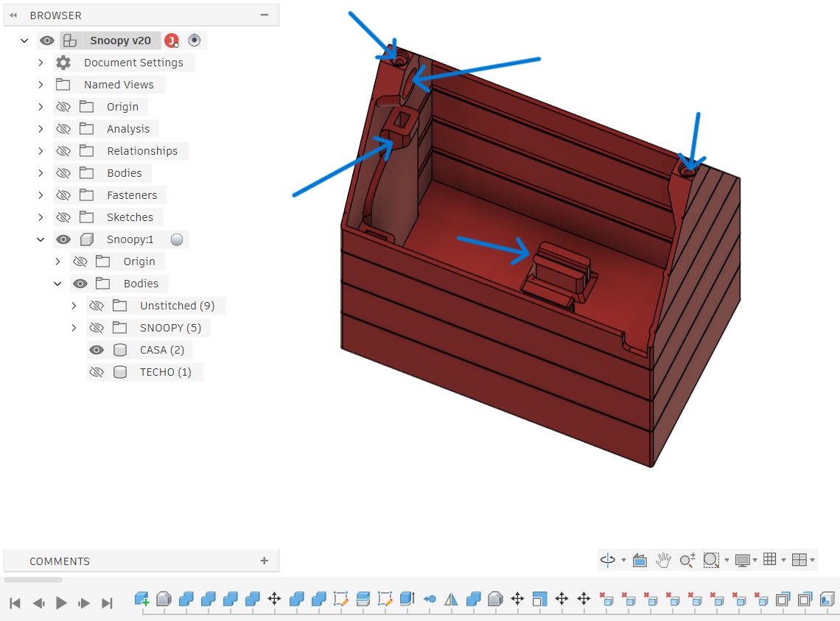
Task: Click the Scale feature in the timeline
Action: pos(539,599)
